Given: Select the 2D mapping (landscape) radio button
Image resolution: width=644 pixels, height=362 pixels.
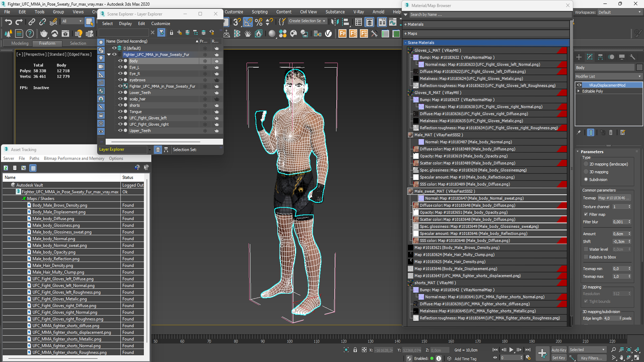Looking at the screenshot, I should tap(586, 164).
